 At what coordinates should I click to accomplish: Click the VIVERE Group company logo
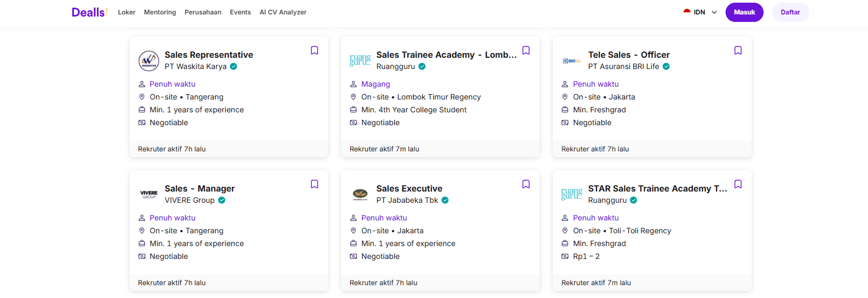coord(149,195)
